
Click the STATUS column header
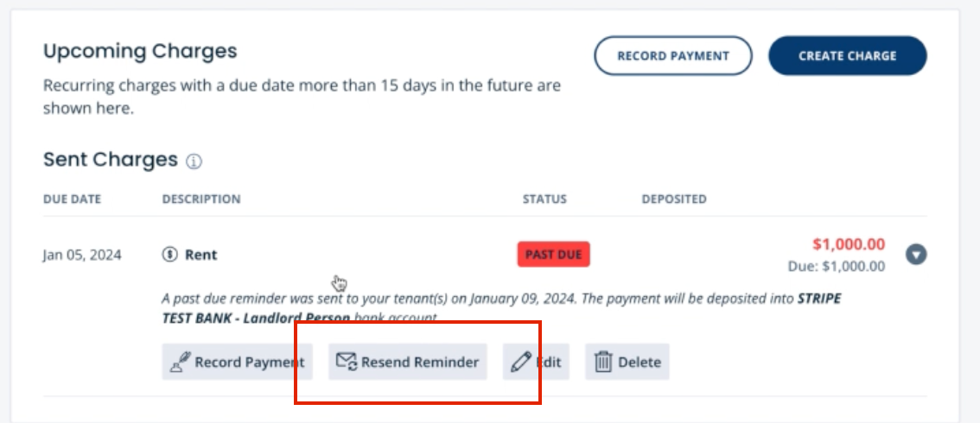[x=544, y=199]
